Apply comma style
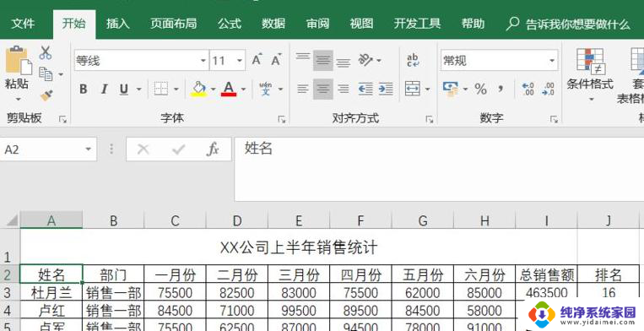644x331 pixels. [x=501, y=89]
